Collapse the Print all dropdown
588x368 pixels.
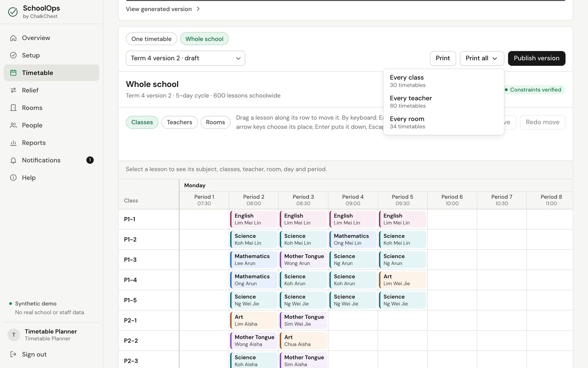click(x=482, y=58)
